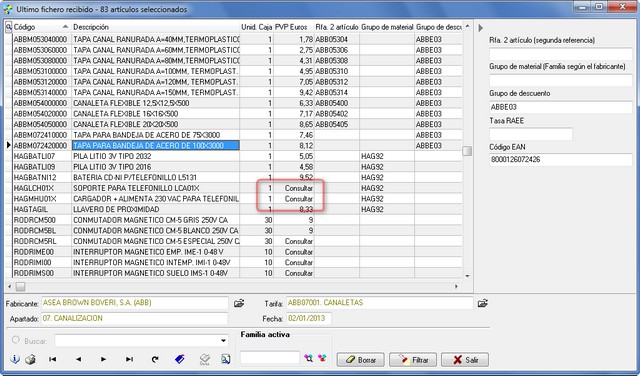Open the Tarifa folder browse icon

point(483,303)
